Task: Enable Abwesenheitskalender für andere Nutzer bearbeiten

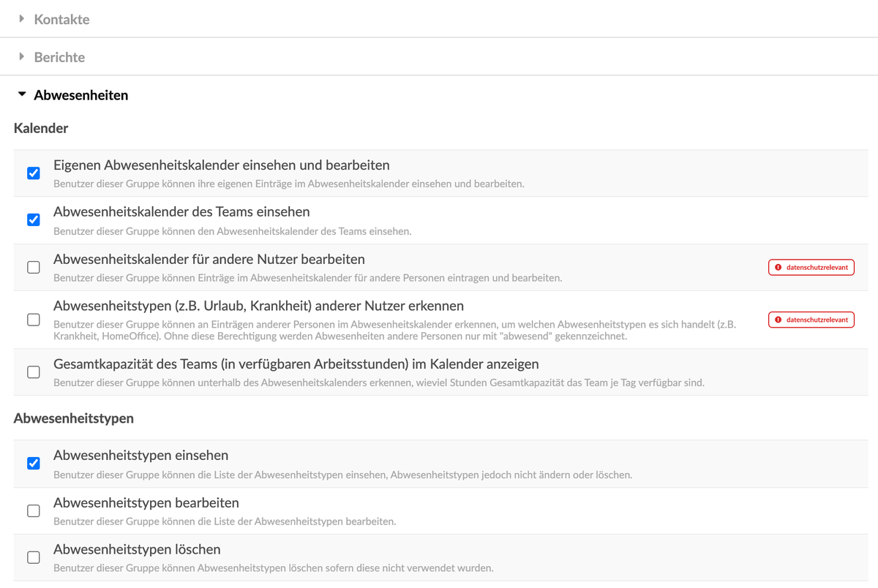Action: (x=34, y=267)
